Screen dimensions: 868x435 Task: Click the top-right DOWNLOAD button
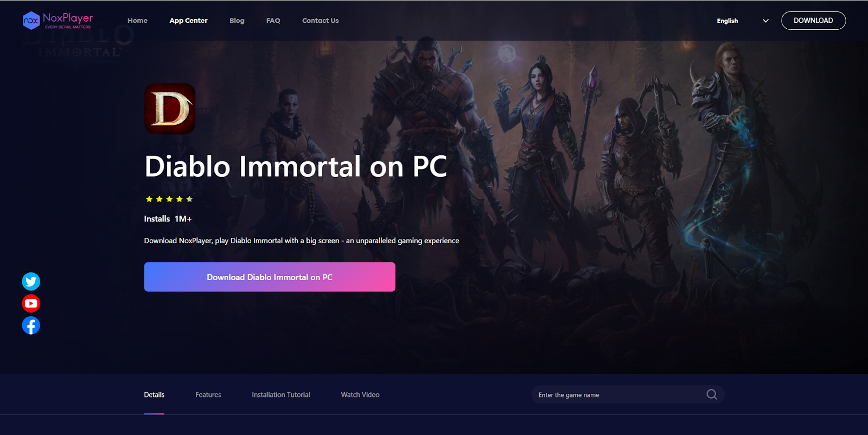click(813, 21)
